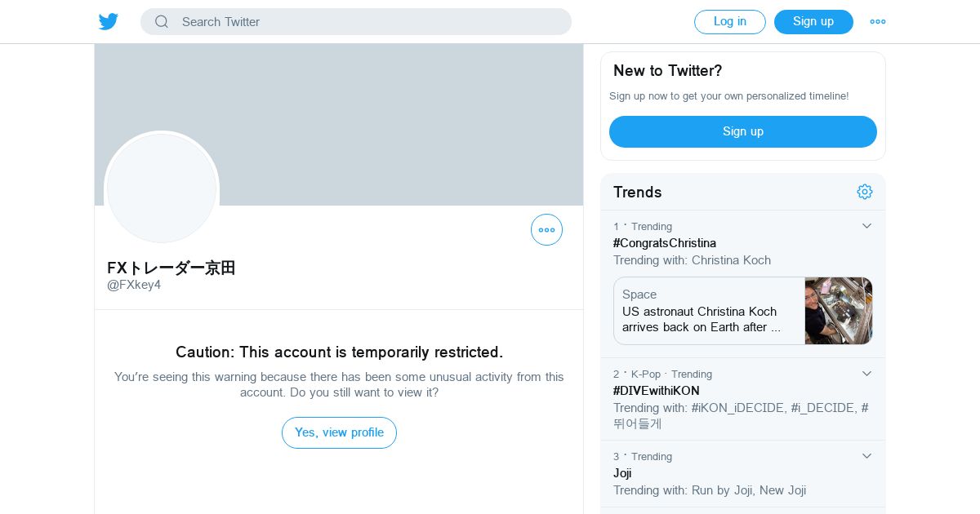The height and width of the screenshot is (514, 980).
Task: Expand options for #DIVEwithiKON trend
Action: pos(867,374)
